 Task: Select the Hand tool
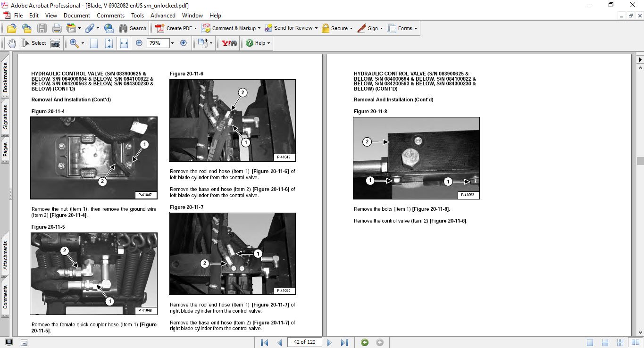tap(11, 43)
